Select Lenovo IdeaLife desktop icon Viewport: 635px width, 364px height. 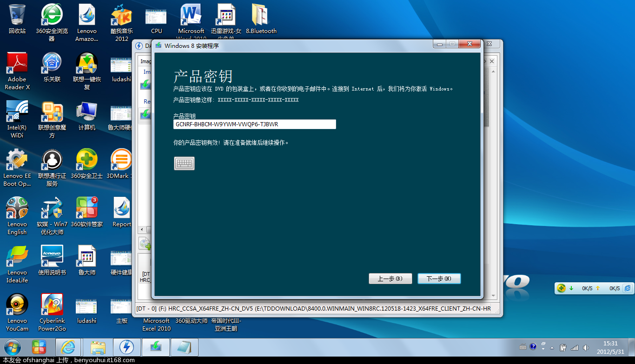17,264
